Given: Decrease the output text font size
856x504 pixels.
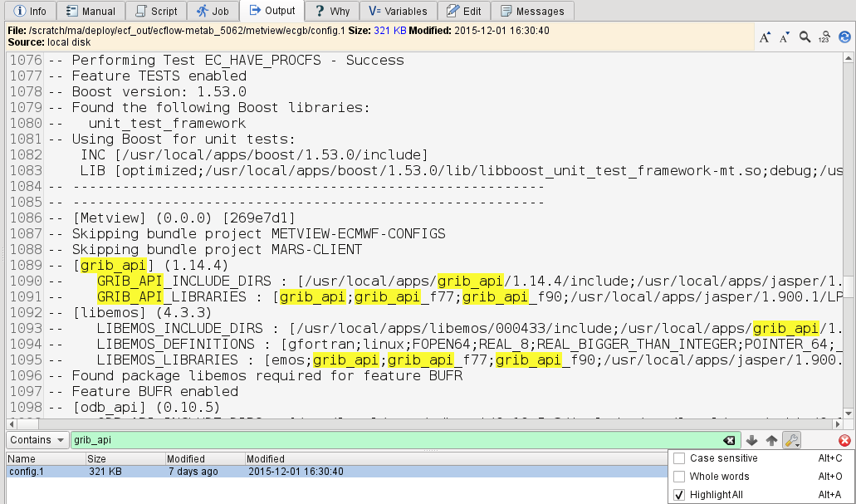Looking at the screenshot, I should click(785, 37).
